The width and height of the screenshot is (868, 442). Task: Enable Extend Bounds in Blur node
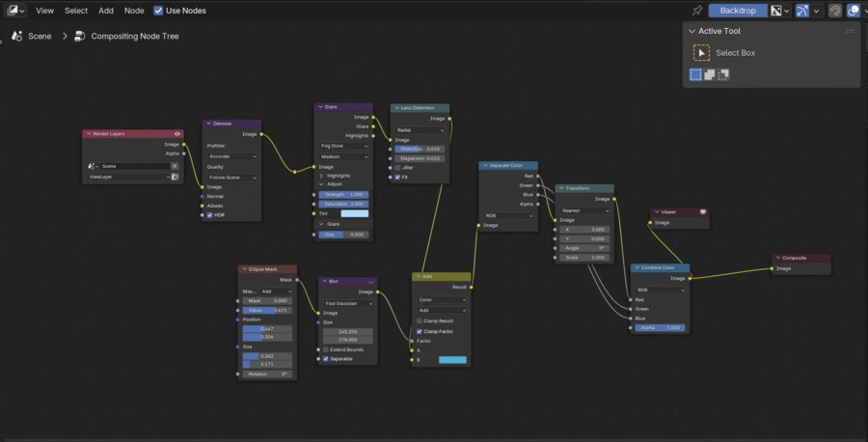326,349
